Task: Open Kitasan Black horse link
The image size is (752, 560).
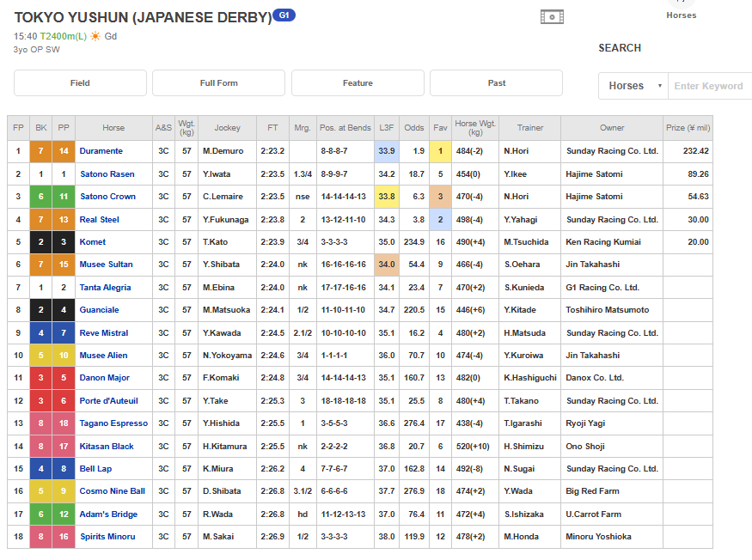Action: pos(107,447)
